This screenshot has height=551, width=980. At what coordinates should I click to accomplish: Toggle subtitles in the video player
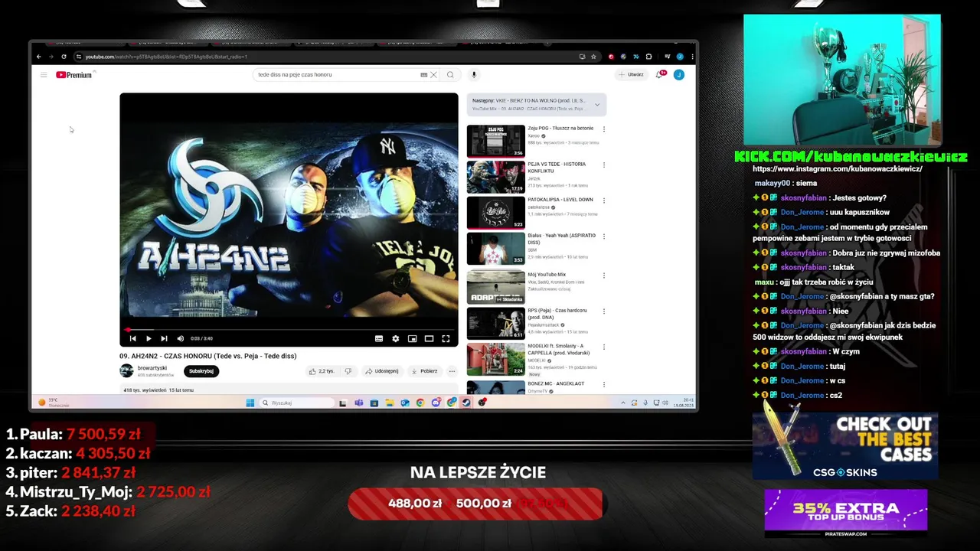(x=379, y=338)
